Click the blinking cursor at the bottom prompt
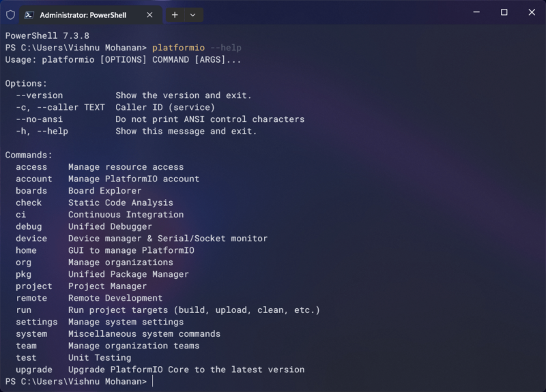The height and width of the screenshot is (392, 546). (153, 382)
